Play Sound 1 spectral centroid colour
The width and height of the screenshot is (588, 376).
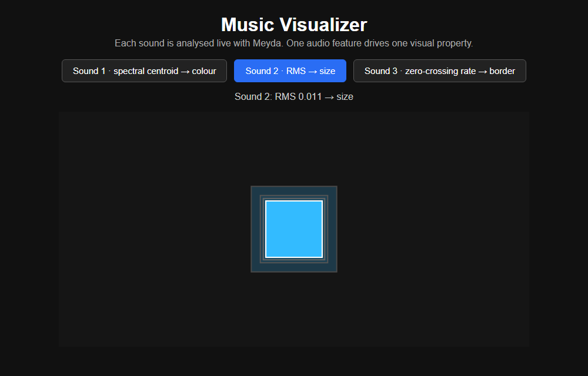click(144, 70)
